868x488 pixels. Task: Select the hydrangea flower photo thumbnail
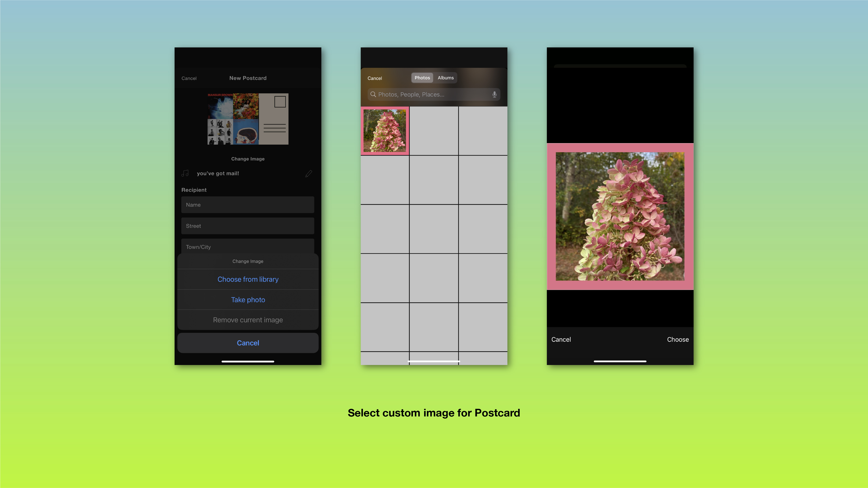(385, 131)
